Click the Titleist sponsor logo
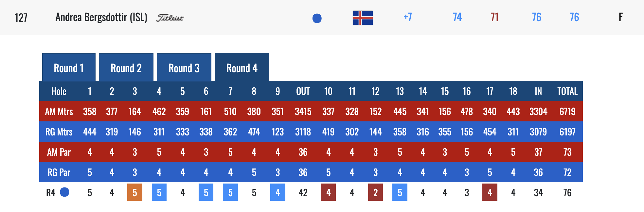 coord(170,18)
